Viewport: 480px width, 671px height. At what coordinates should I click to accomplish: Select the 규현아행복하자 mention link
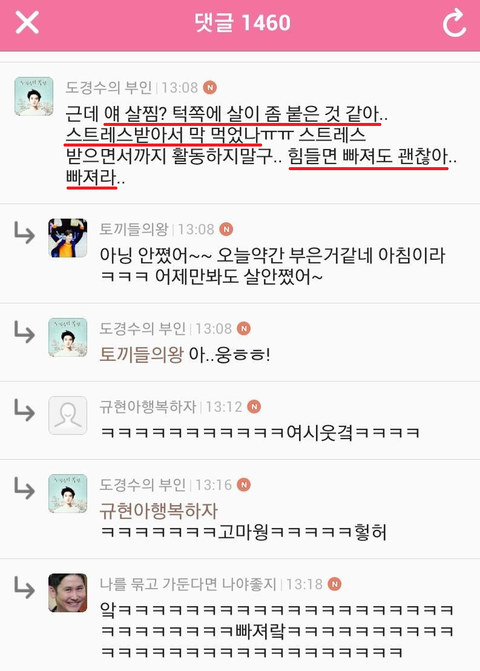pyautogui.click(x=159, y=511)
